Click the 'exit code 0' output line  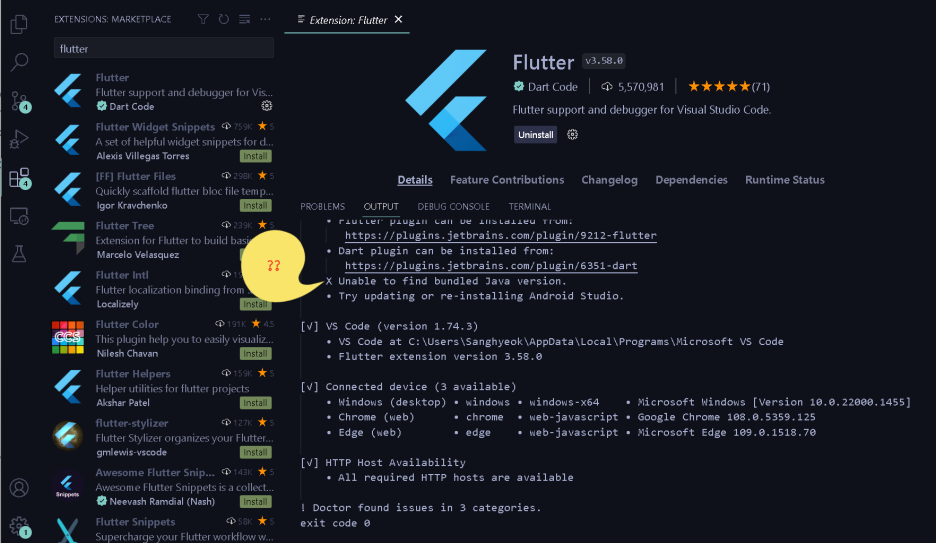pyautogui.click(x=335, y=523)
